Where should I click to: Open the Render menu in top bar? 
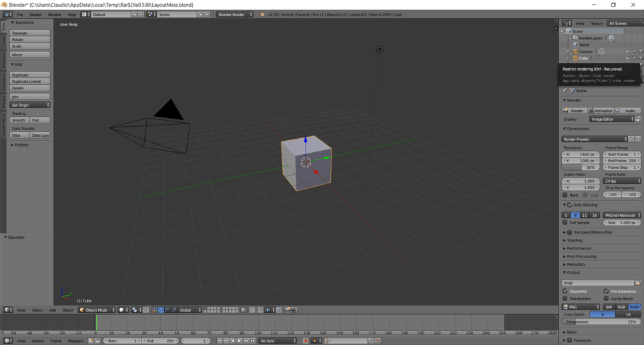[x=35, y=15]
